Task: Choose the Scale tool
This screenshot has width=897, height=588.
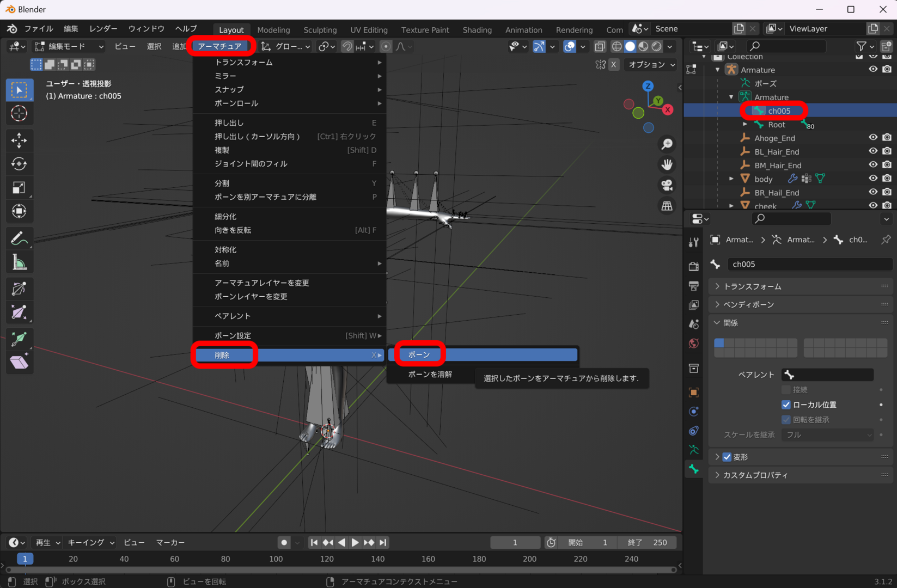Action: point(19,188)
